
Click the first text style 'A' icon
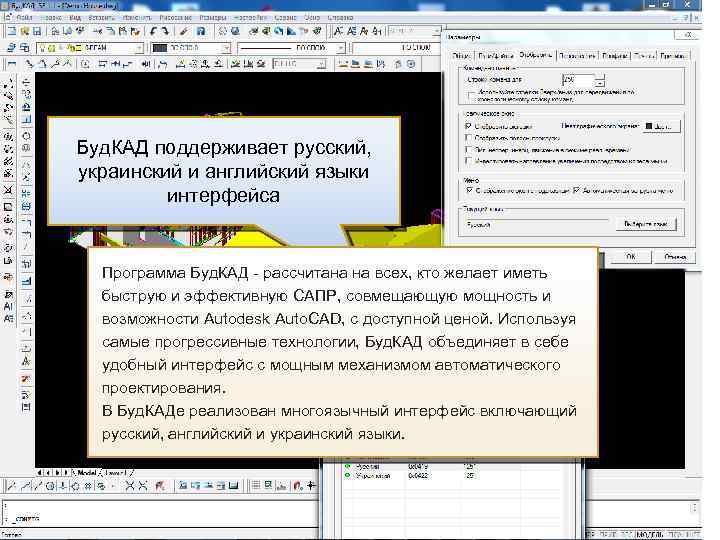pyautogui.click(x=338, y=31)
